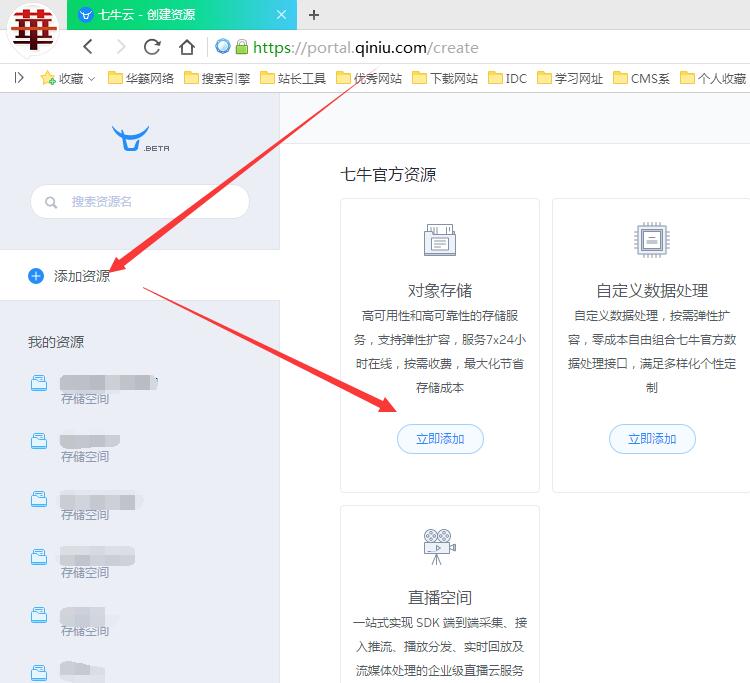
Task: Switch to the 七牛云 - 创建资源 tab
Action: pos(182,15)
